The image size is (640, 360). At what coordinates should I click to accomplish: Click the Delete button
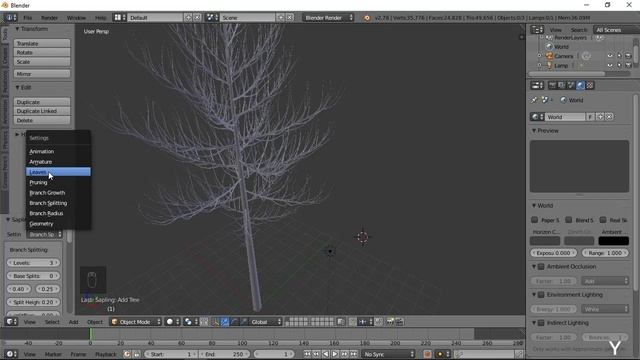pyautogui.click(x=42, y=120)
